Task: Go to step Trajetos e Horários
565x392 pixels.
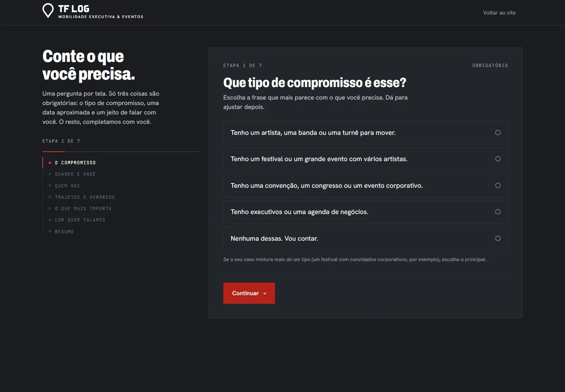Action: point(85,197)
